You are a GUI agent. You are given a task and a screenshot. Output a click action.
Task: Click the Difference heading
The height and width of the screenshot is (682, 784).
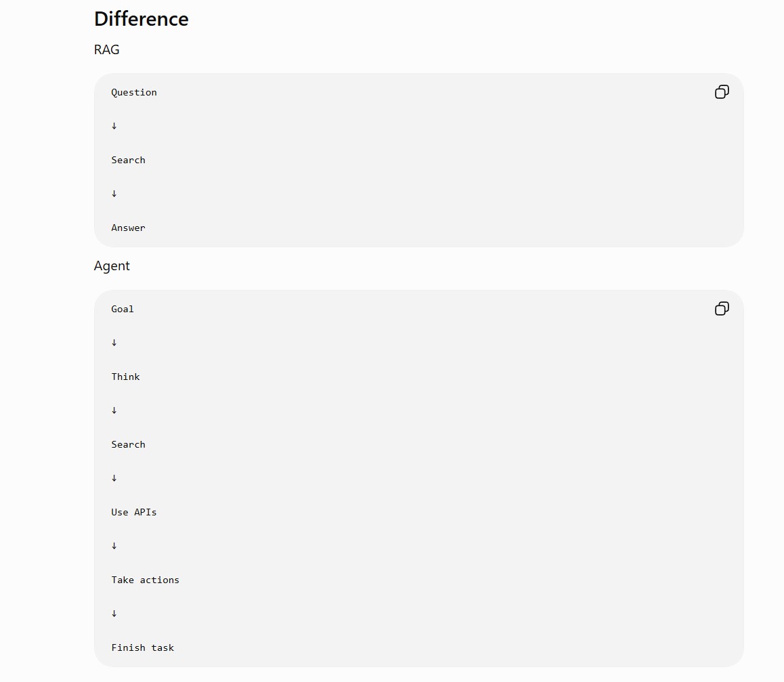point(141,19)
